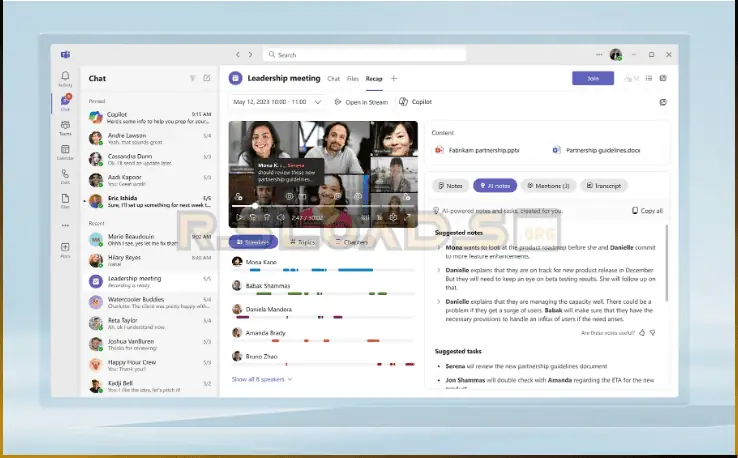Image resolution: width=738 pixels, height=458 pixels.
Task: Go back with the left arrow
Action: (x=238, y=55)
